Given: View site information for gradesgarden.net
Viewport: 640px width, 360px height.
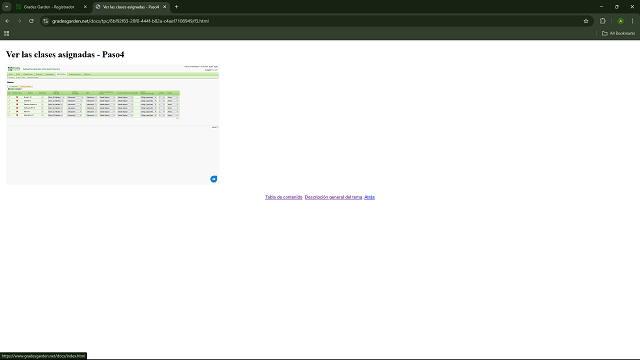Looking at the screenshot, I should point(46,21).
